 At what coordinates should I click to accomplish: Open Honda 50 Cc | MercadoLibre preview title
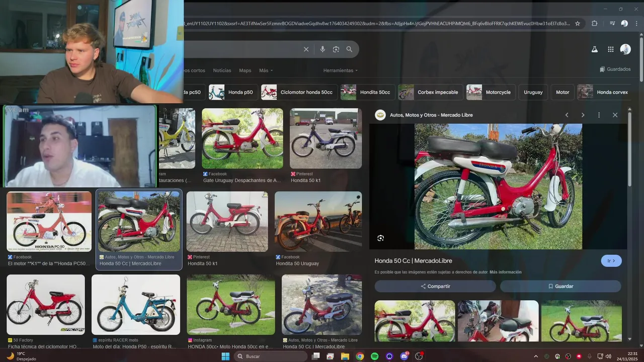(413, 261)
